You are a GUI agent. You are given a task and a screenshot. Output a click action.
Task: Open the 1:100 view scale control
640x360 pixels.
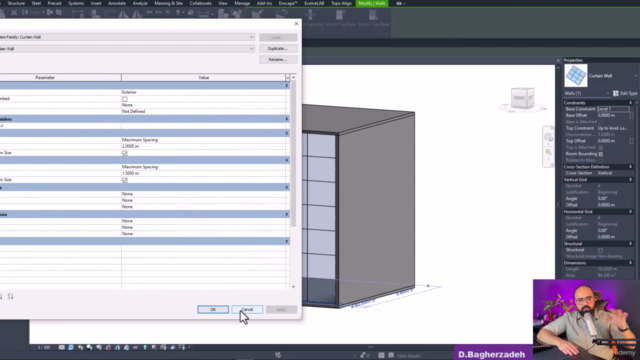point(44,347)
